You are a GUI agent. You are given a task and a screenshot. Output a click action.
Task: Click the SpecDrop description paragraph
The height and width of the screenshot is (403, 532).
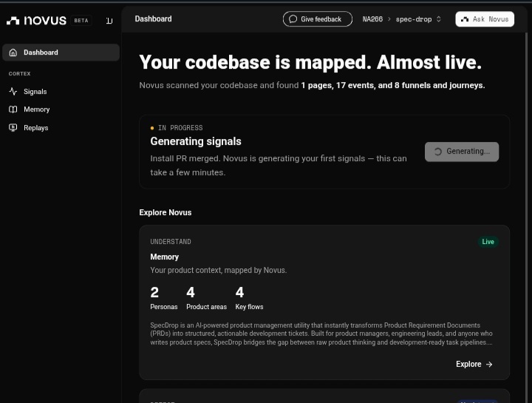tap(321, 333)
